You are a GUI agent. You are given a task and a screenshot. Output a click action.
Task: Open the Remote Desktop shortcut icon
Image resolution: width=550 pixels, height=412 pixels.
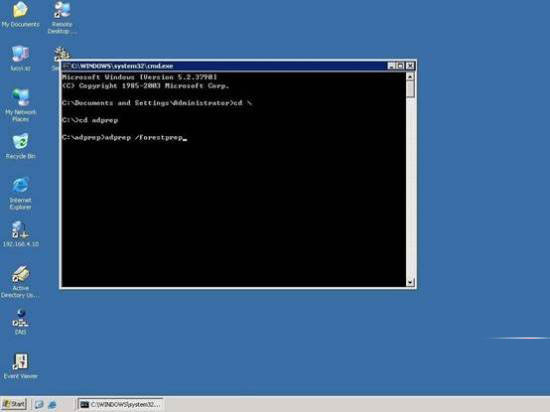click(62, 18)
